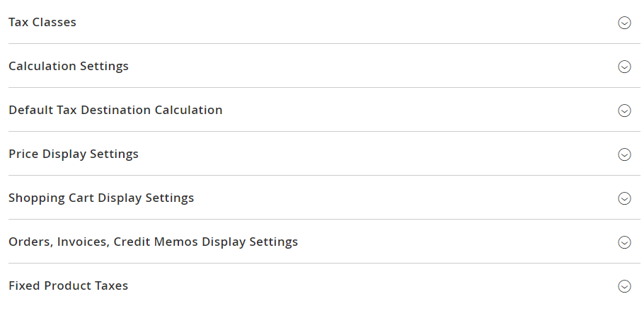This screenshot has height=311, width=644.
Task: Select the Fixed Product Taxes title
Action: [x=69, y=285]
